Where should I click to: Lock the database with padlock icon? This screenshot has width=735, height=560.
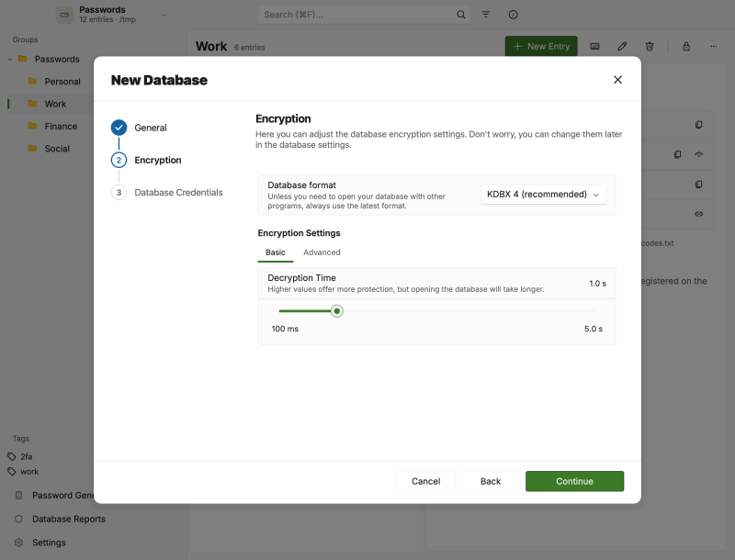pos(686,46)
